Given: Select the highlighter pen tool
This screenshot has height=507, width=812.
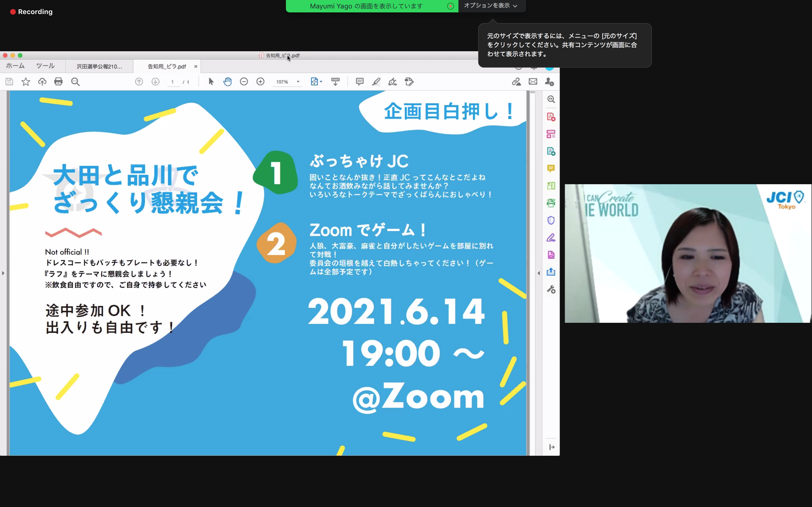Looking at the screenshot, I should coord(376,81).
